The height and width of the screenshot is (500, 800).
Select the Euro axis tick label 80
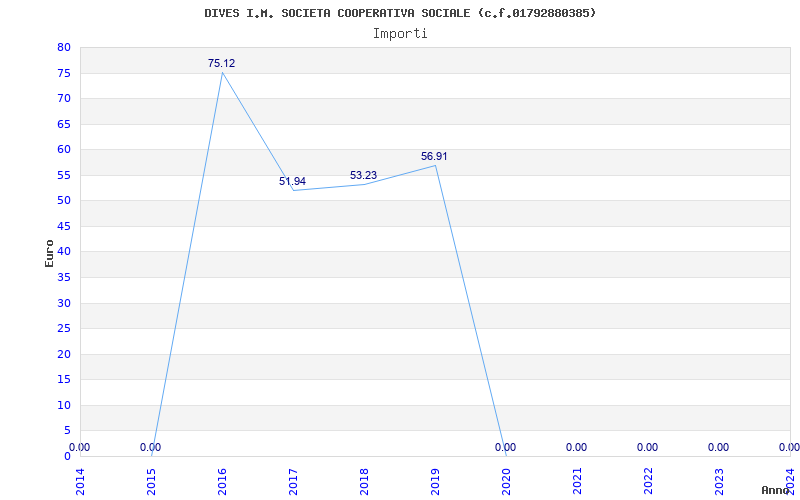[64, 47]
